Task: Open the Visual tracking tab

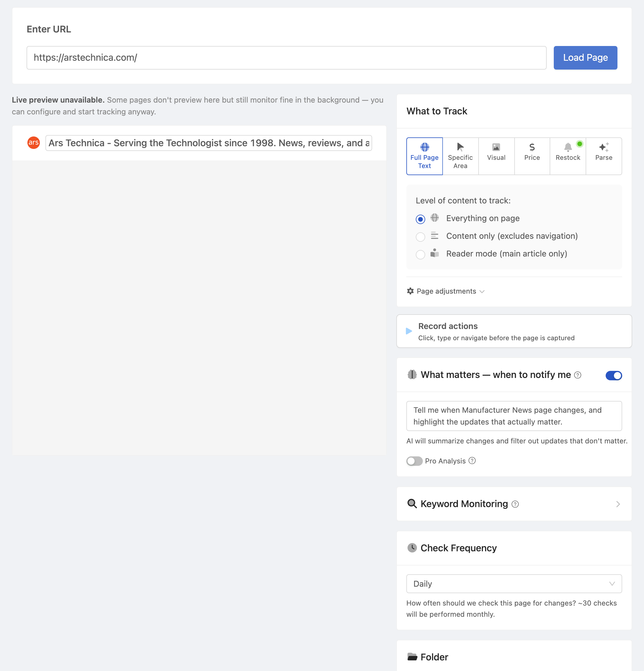Action: coord(496,156)
